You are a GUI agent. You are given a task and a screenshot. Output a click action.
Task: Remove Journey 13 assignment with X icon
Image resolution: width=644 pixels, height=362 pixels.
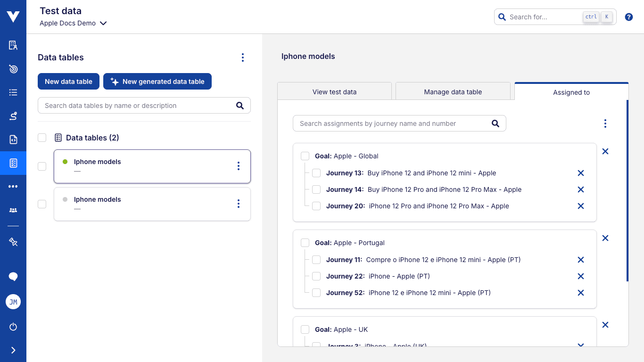580,173
